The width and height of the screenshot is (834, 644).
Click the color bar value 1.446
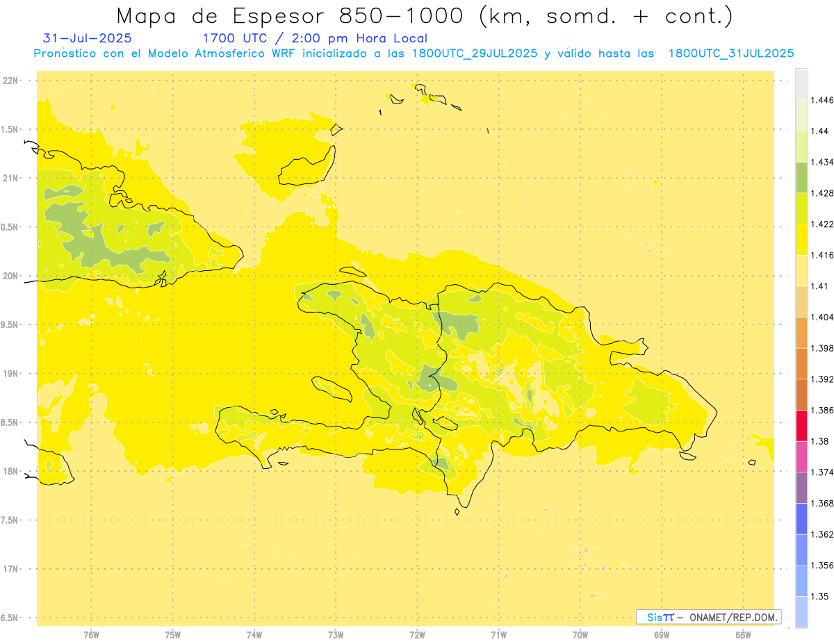pos(824,100)
